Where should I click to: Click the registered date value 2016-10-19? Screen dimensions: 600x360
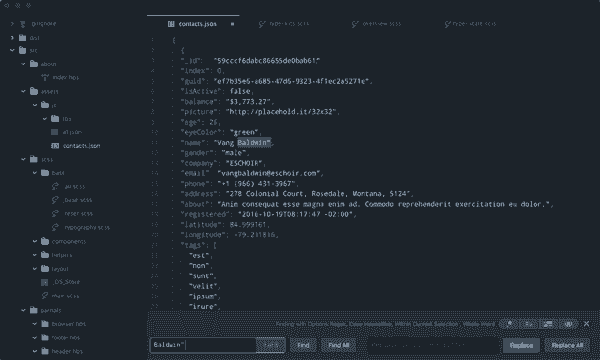pos(296,214)
